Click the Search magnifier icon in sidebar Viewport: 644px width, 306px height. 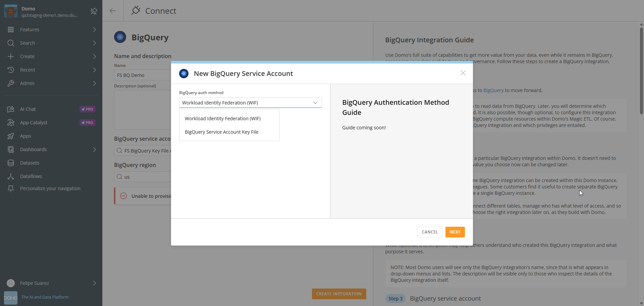(x=11, y=43)
